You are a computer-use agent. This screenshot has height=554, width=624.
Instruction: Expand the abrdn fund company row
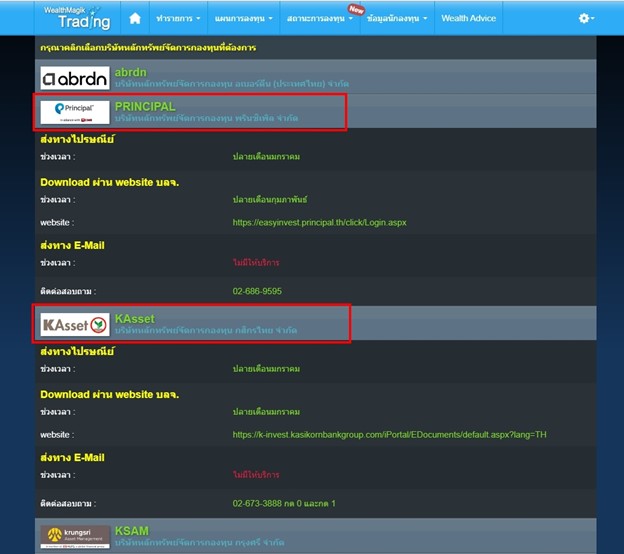click(316, 78)
